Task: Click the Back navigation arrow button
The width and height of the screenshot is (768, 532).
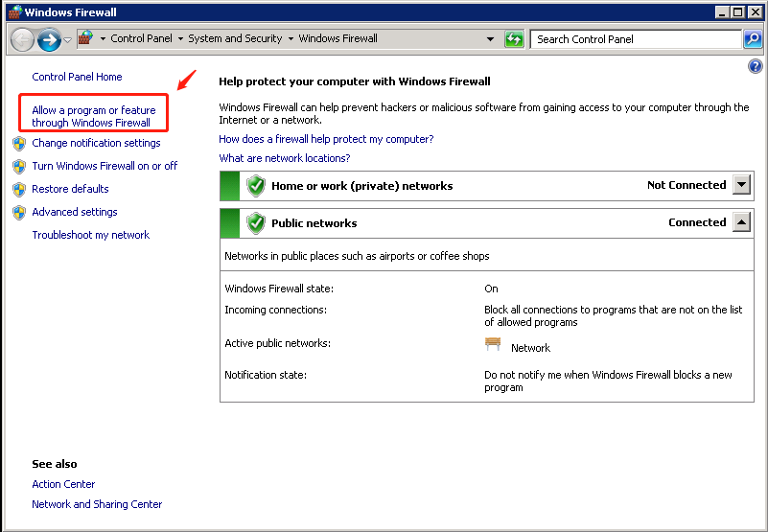Action: tap(22, 39)
